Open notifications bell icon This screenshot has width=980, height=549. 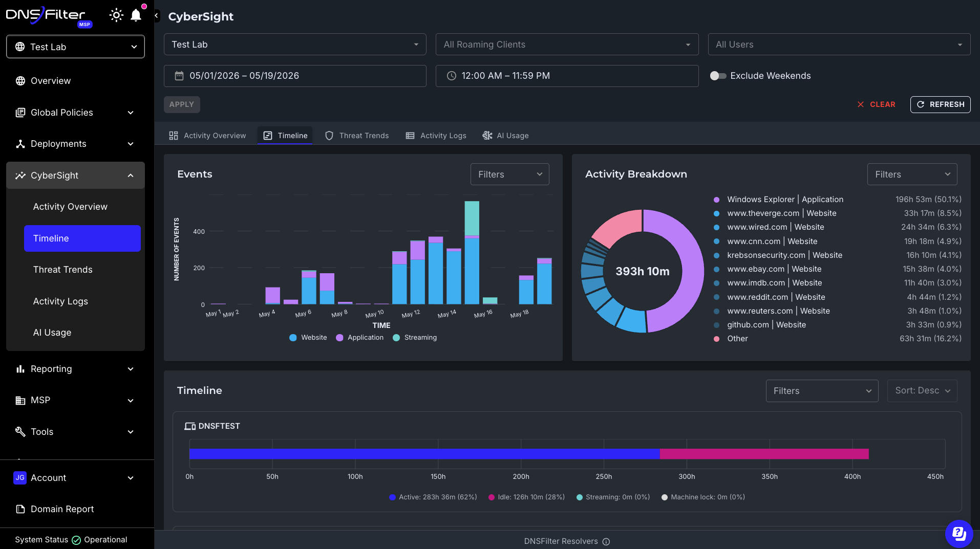(136, 15)
